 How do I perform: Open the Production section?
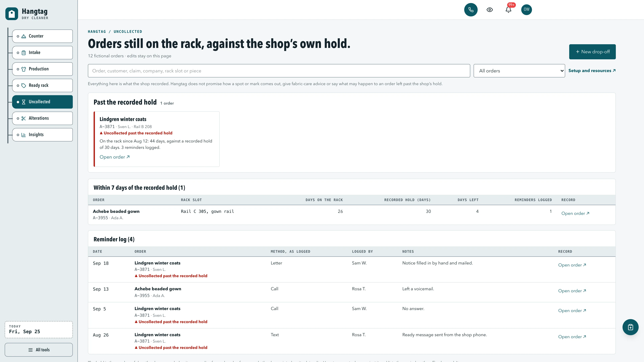(x=42, y=69)
